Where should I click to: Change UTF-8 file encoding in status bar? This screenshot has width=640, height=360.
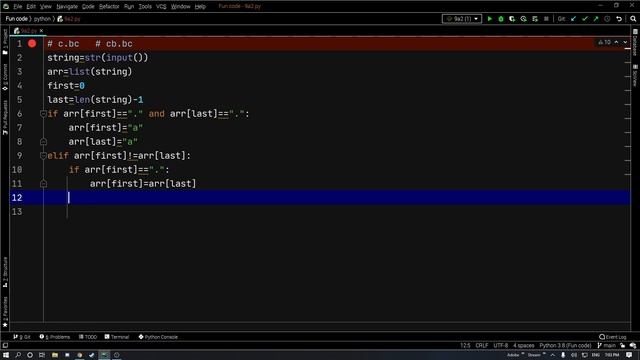point(501,346)
